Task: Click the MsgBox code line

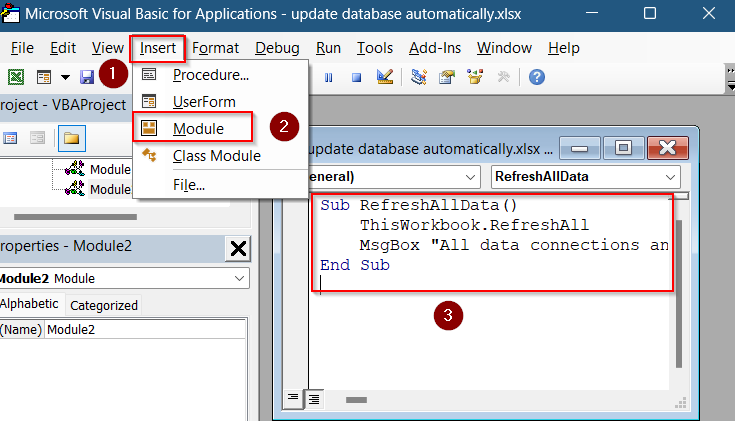Action: (514, 245)
